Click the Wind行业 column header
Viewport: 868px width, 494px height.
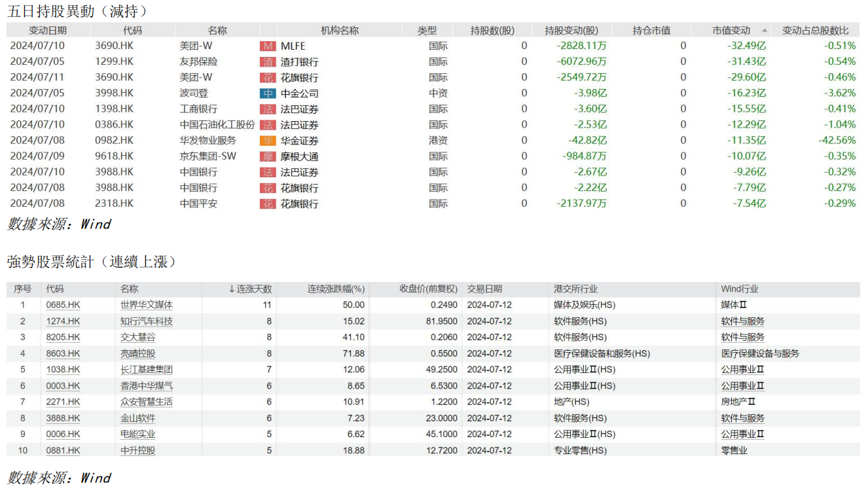(x=739, y=289)
